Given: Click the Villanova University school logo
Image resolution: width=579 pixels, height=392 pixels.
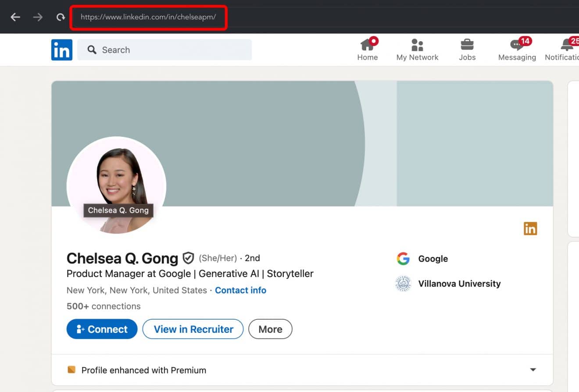Looking at the screenshot, I should click(403, 284).
